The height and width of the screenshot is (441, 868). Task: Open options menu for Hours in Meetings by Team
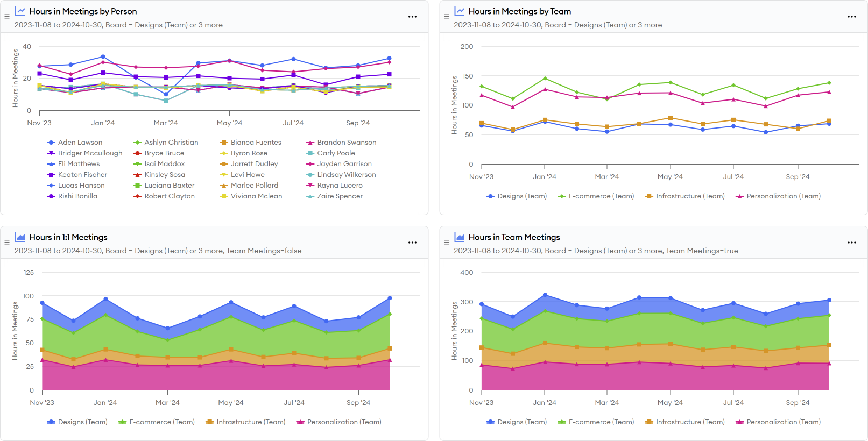tap(851, 17)
